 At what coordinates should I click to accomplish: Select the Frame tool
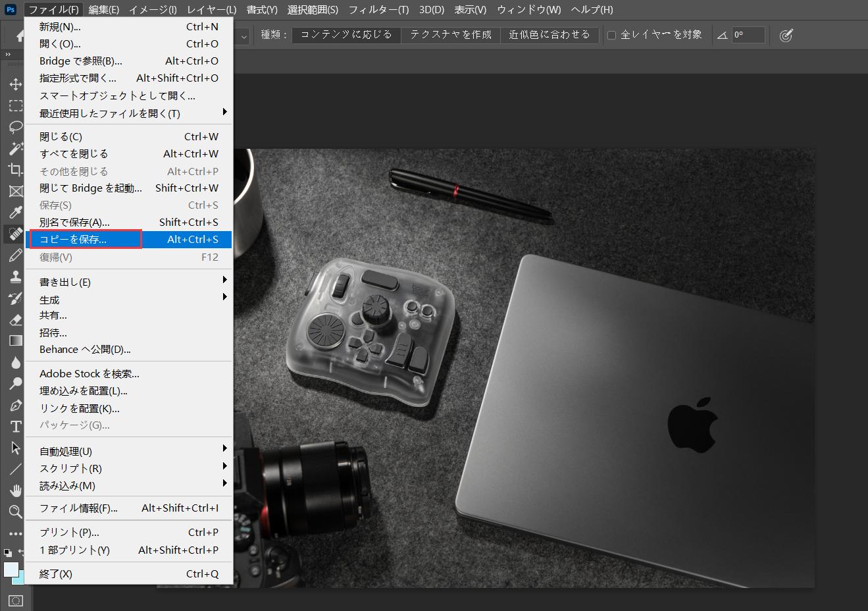point(15,191)
